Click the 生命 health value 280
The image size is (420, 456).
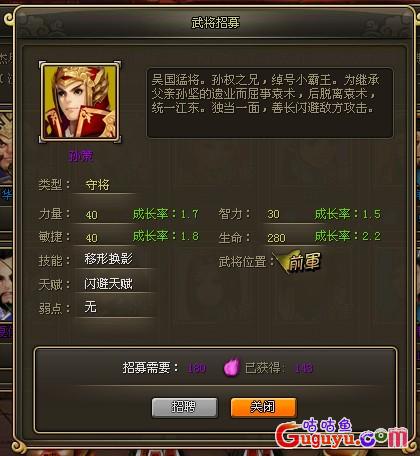(276, 238)
